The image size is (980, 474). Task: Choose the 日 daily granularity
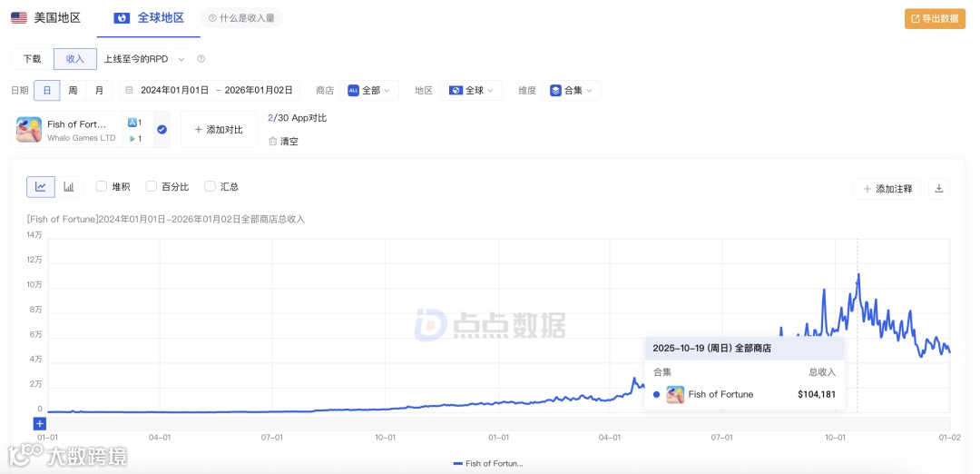[x=47, y=90]
